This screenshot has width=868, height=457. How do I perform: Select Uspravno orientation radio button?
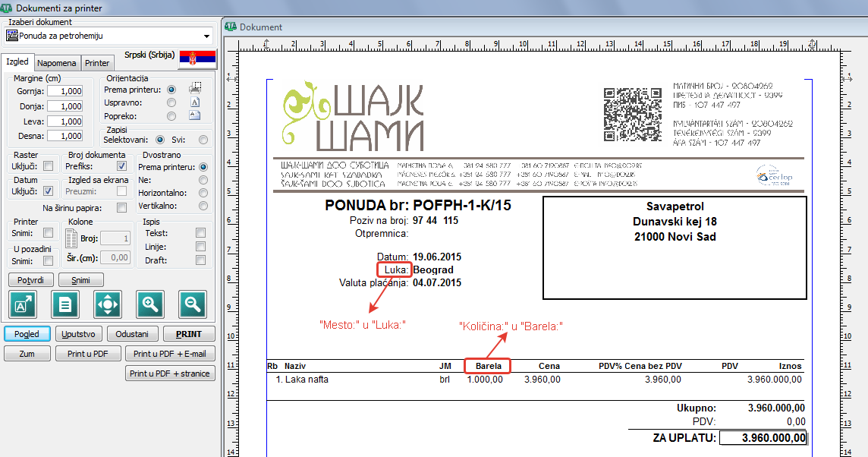coord(171,102)
